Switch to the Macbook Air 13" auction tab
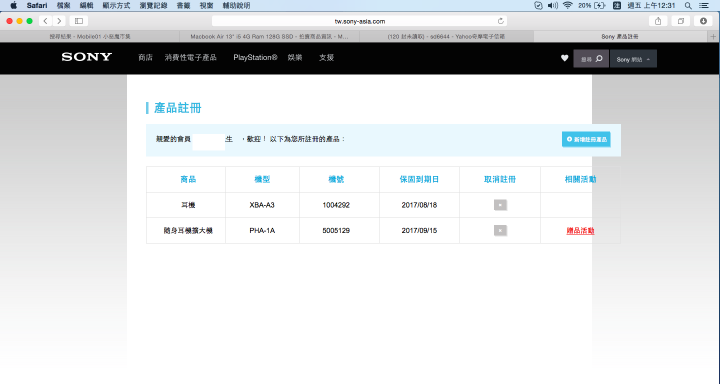 coord(269,36)
